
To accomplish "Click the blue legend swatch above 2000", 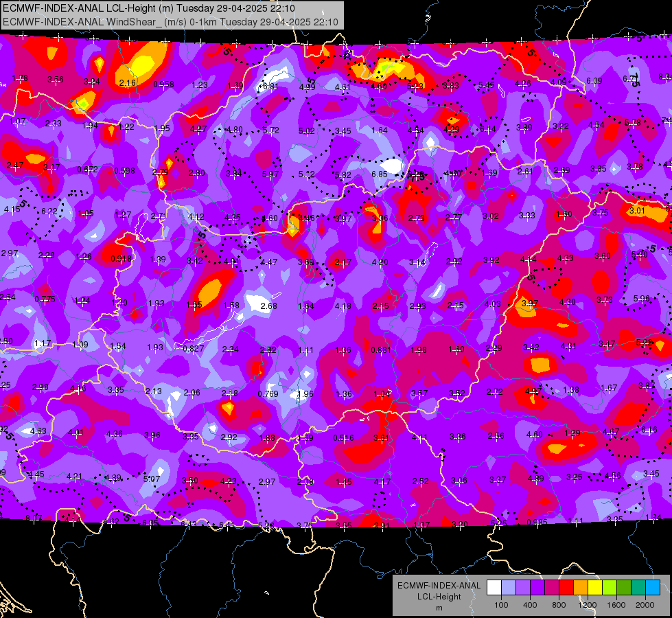I will tap(653, 587).
